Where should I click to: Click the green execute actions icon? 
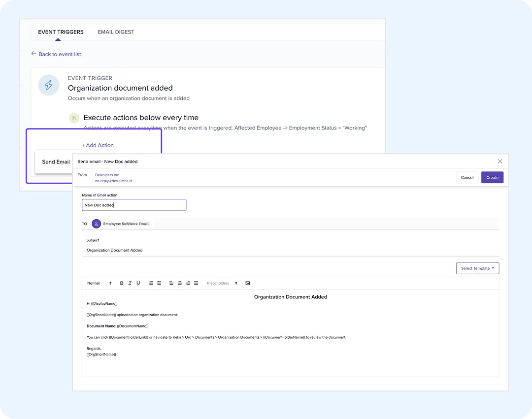[73, 118]
